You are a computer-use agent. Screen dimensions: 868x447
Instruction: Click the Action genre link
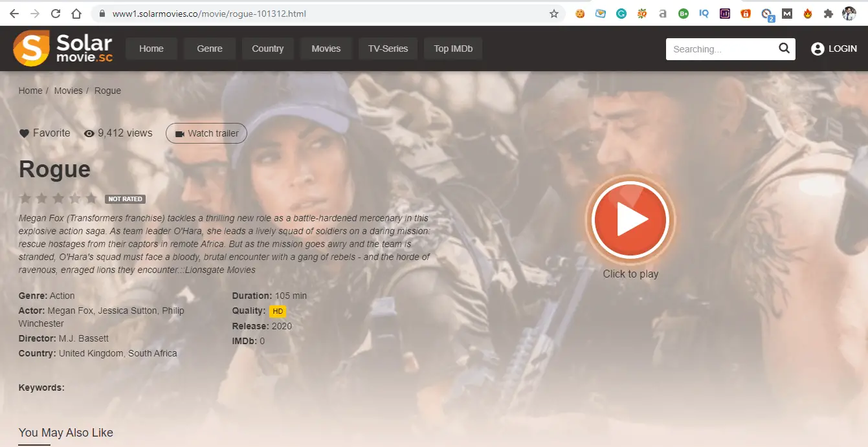click(x=62, y=296)
